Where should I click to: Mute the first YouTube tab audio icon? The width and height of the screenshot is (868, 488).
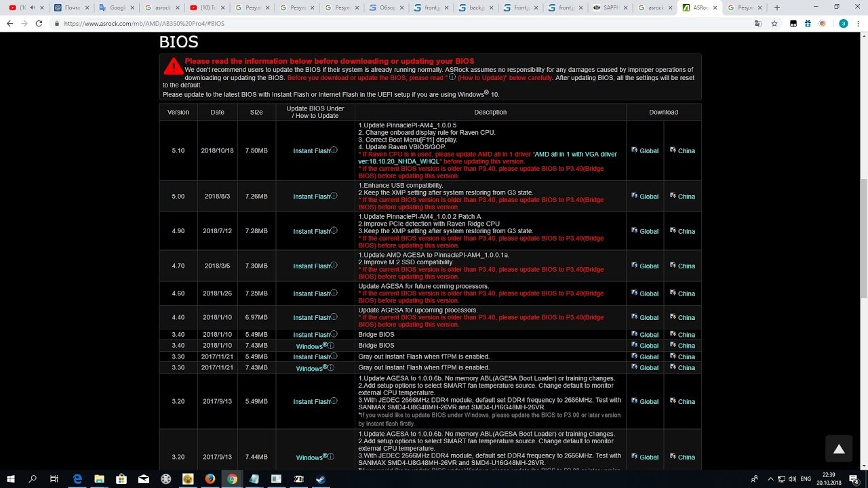[x=31, y=7]
